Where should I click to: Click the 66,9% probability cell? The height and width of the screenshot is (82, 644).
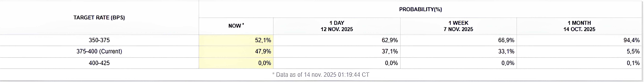pos(506,40)
